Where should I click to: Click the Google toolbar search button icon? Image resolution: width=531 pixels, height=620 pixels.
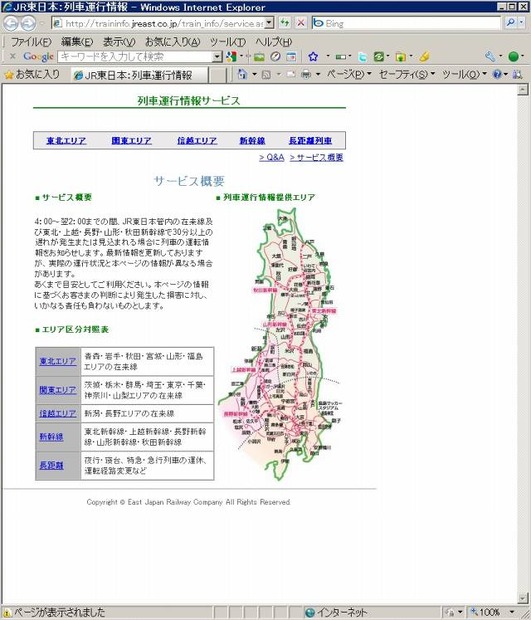point(231,57)
